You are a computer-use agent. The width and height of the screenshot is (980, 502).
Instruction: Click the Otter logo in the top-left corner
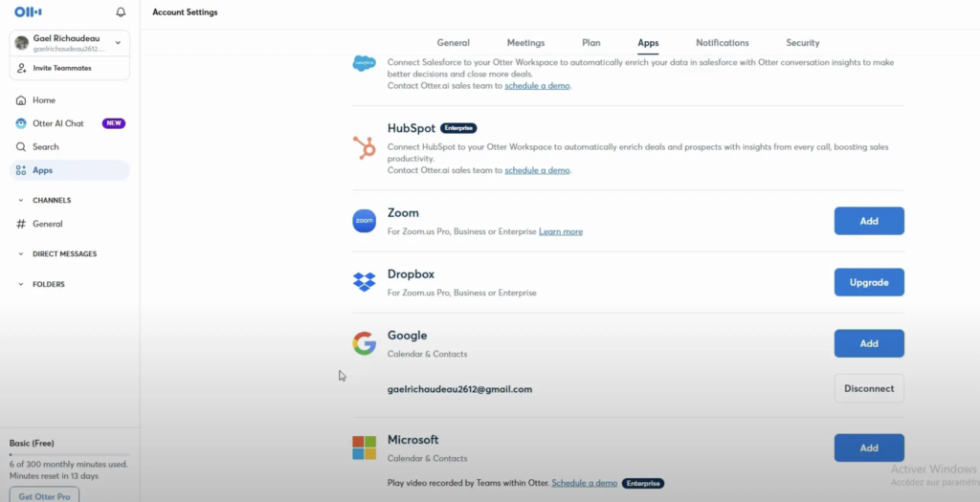pyautogui.click(x=28, y=11)
